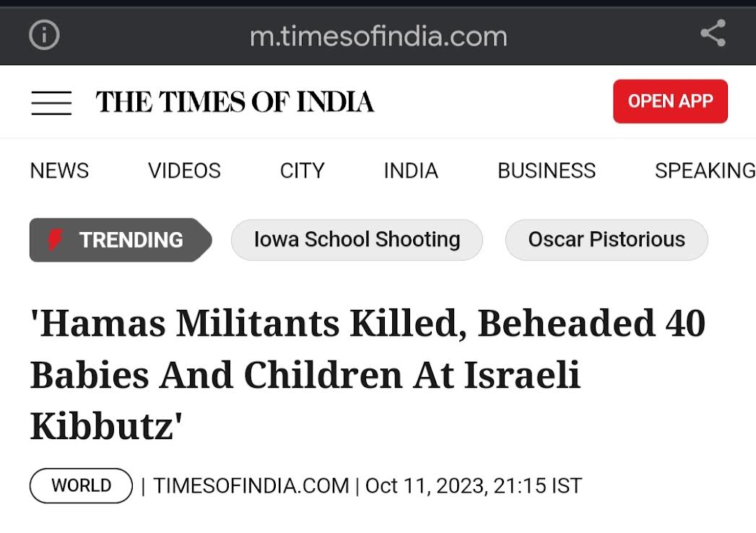Image resolution: width=756 pixels, height=533 pixels.
Task: Click The Times of India logo
Action: point(235,102)
